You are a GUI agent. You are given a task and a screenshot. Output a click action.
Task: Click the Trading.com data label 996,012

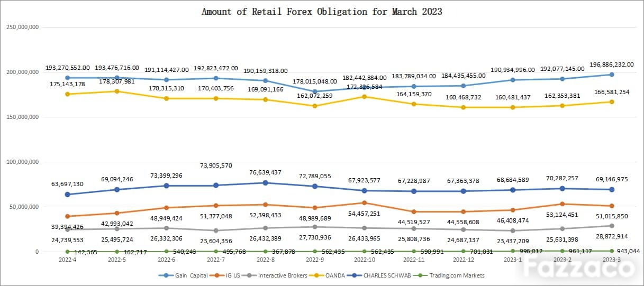(532, 252)
